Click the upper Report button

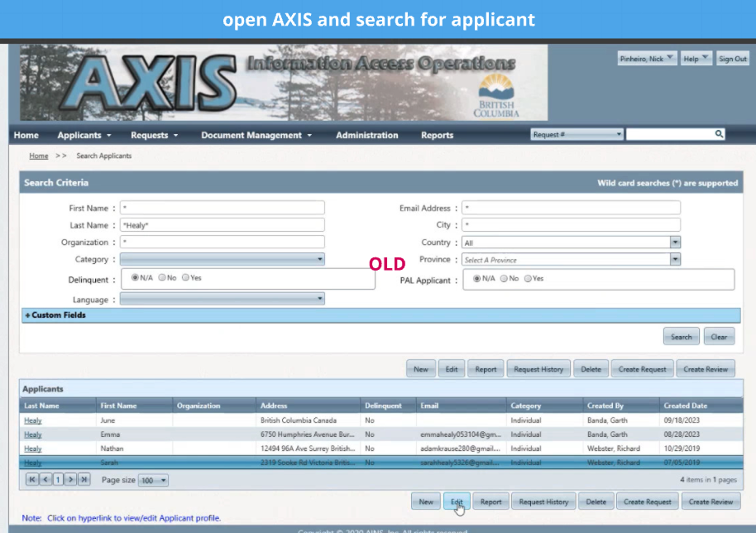(486, 369)
